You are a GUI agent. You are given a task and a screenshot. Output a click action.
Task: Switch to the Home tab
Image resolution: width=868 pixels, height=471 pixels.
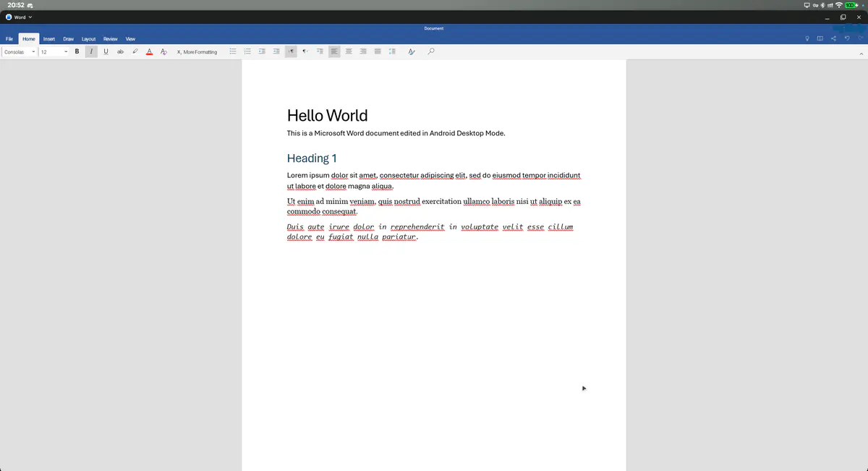(x=29, y=39)
